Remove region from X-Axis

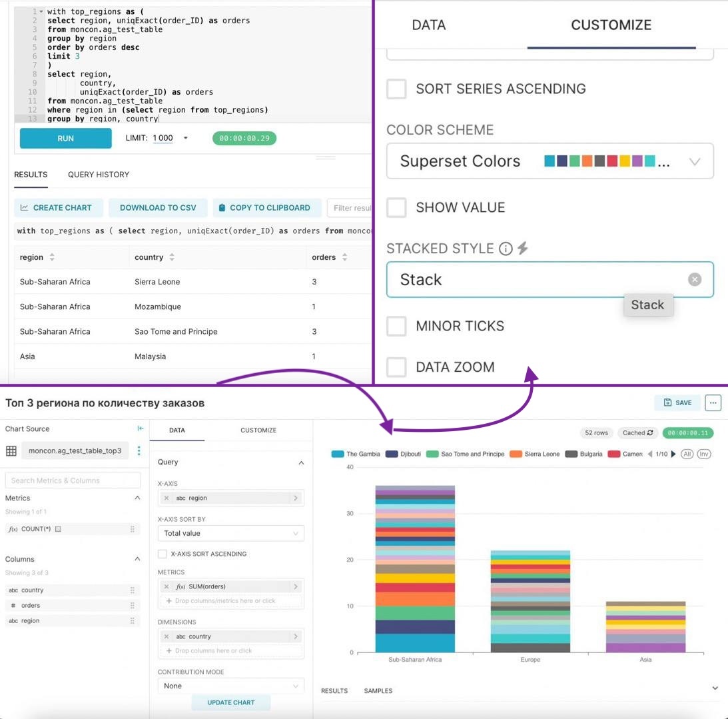click(167, 498)
